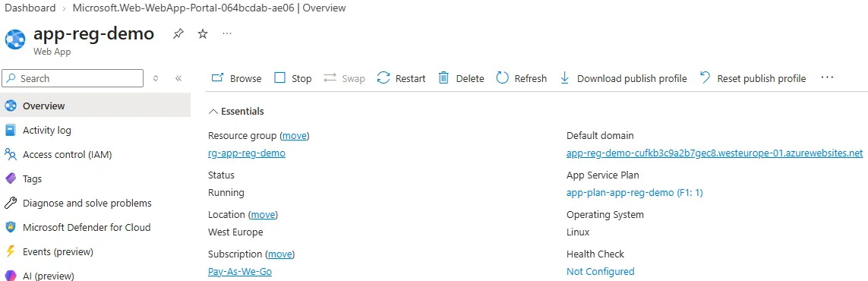Click the search magnifier icon in sidebar
868x281 pixels.
[11, 78]
